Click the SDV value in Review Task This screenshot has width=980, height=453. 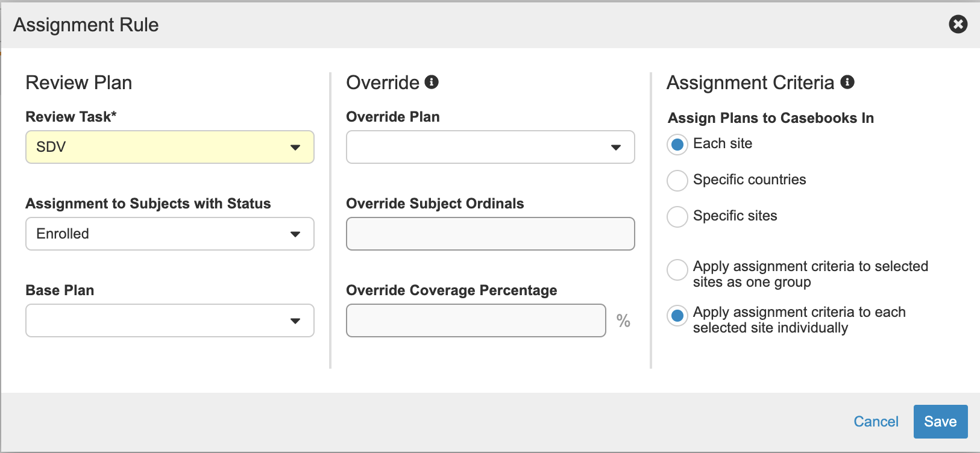(x=51, y=147)
